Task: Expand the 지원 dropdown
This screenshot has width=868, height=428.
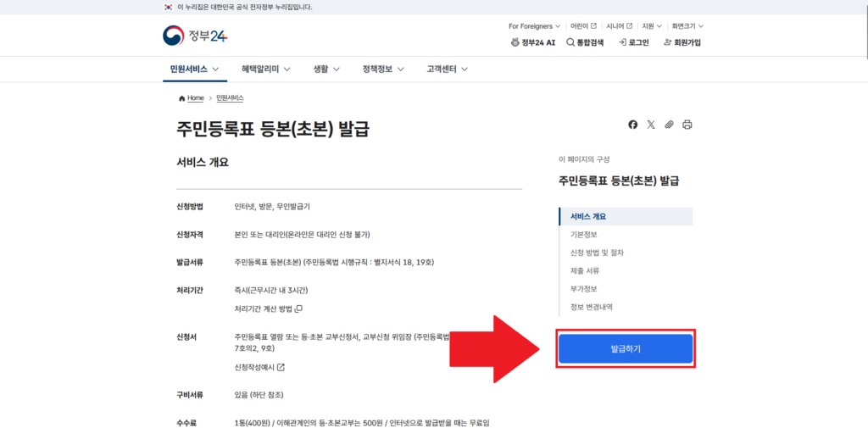Action: (652, 26)
